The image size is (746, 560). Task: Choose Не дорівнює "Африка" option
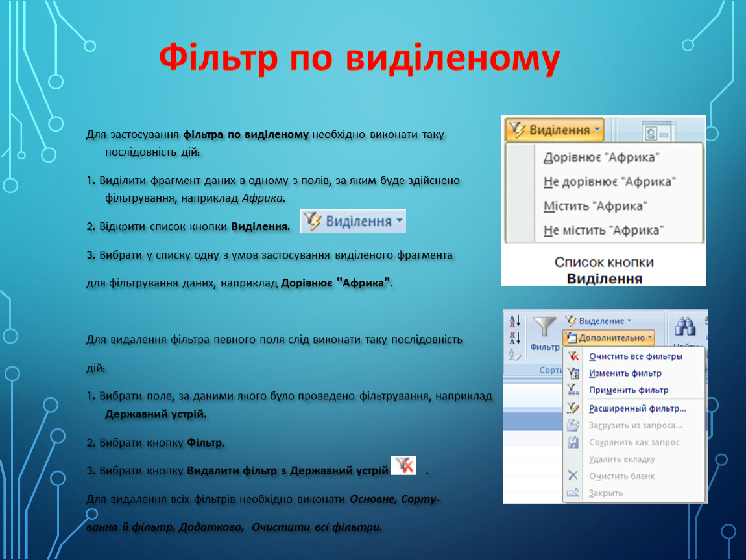point(610,181)
